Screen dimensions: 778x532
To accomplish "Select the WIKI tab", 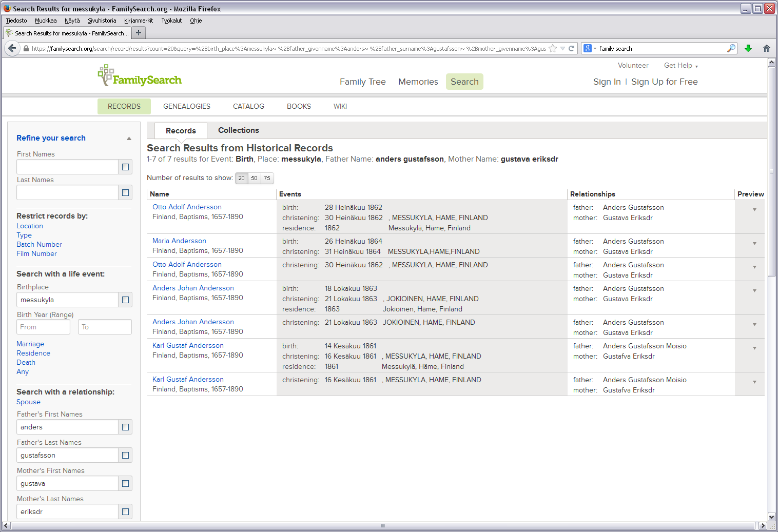I will [340, 106].
